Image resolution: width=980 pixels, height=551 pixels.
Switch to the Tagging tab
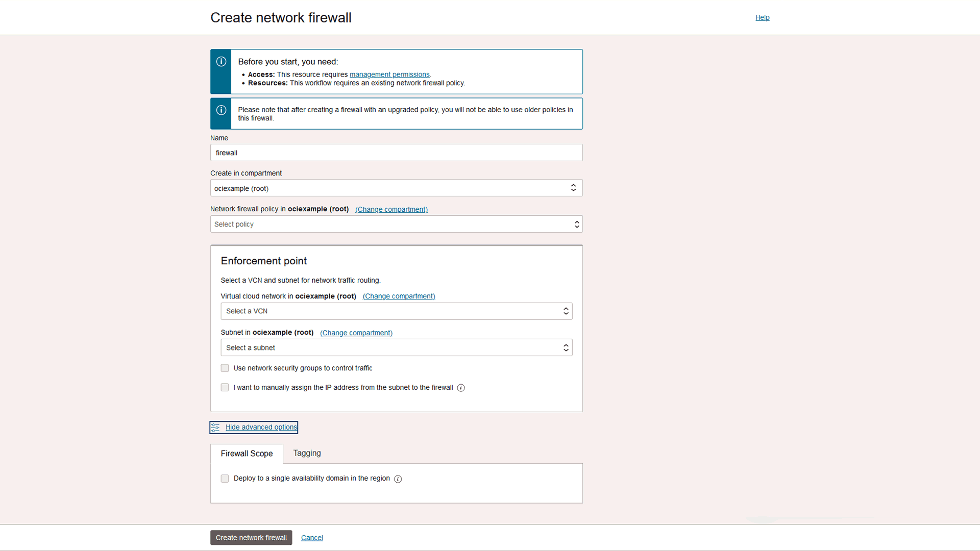click(x=306, y=453)
